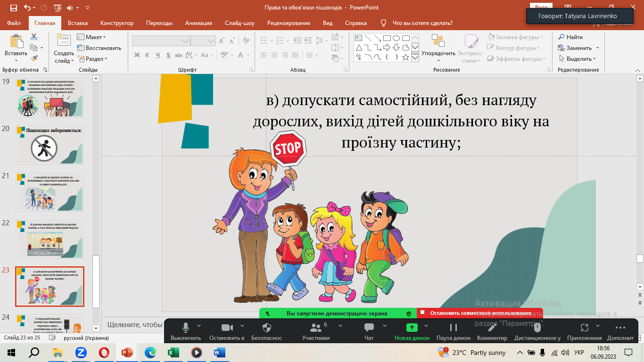Switch to the Анимация tab
The height and width of the screenshot is (362, 644).
[x=198, y=23]
